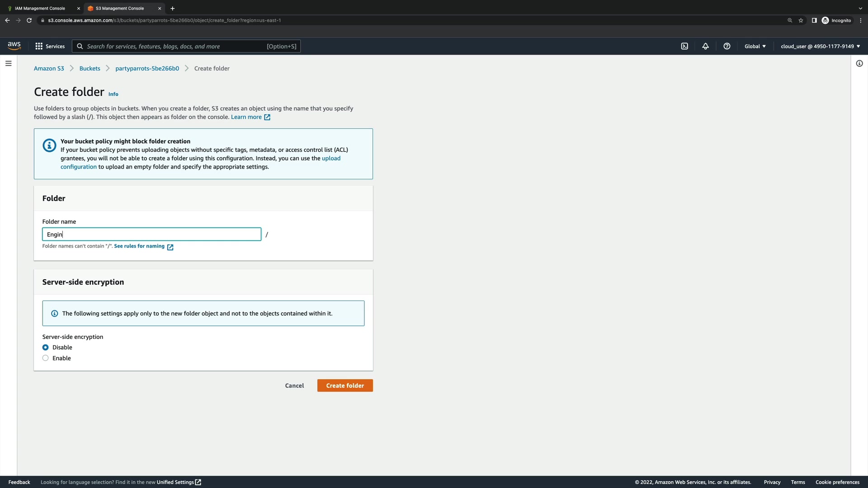
Task: Open See rules for naming link
Action: point(139,246)
